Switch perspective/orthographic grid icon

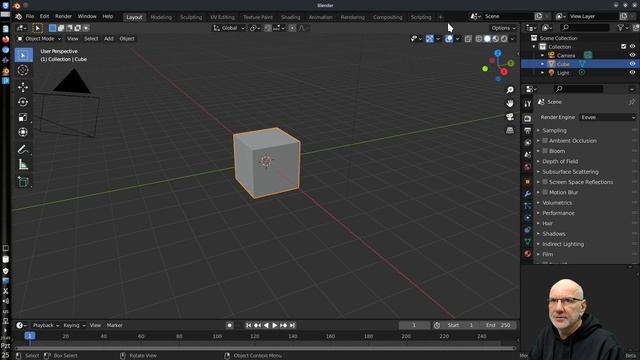pos(510,130)
